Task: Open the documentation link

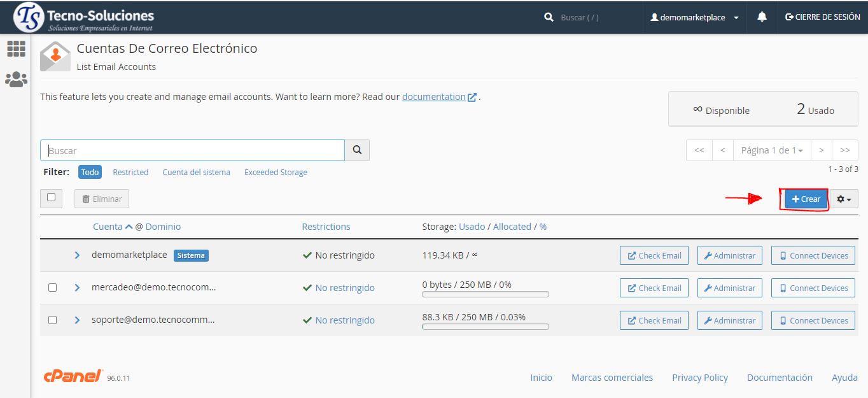Action: pos(434,97)
